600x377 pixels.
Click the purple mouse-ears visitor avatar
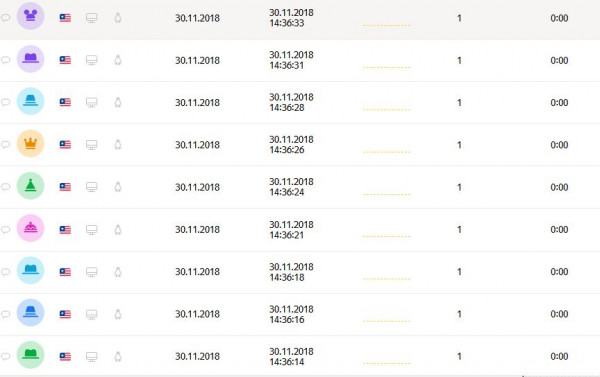(31, 16)
